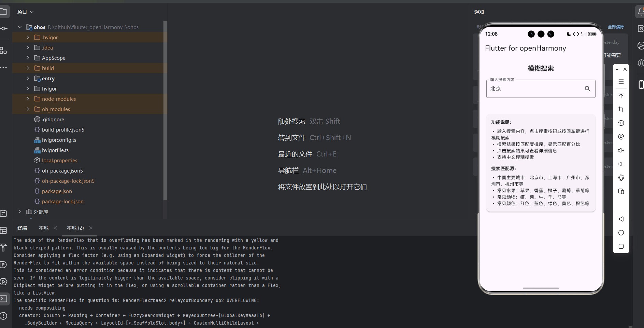Decrease the emulator volume
The height and width of the screenshot is (328, 644).
point(621,164)
